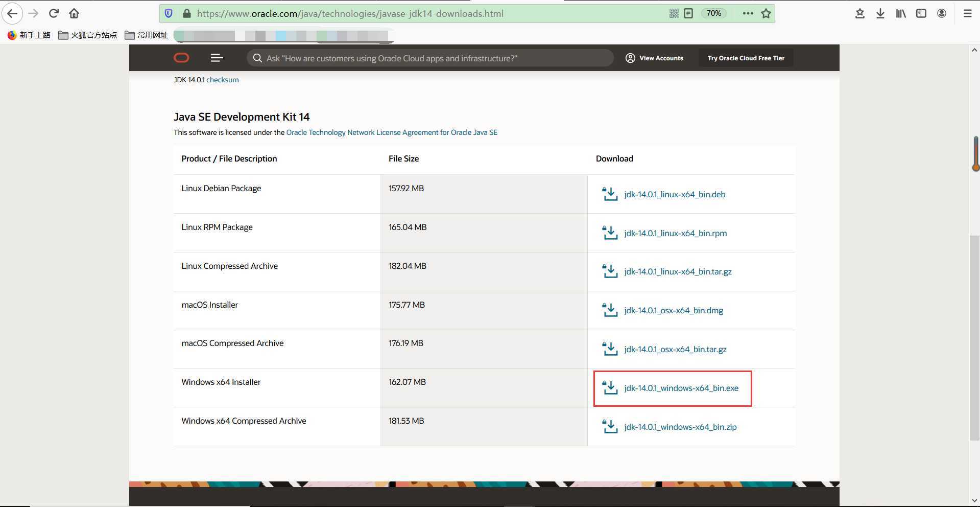Download jdk-14.0.1_linux-x64_bin.rpm
Screen dimensions: 980x507
point(676,233)
